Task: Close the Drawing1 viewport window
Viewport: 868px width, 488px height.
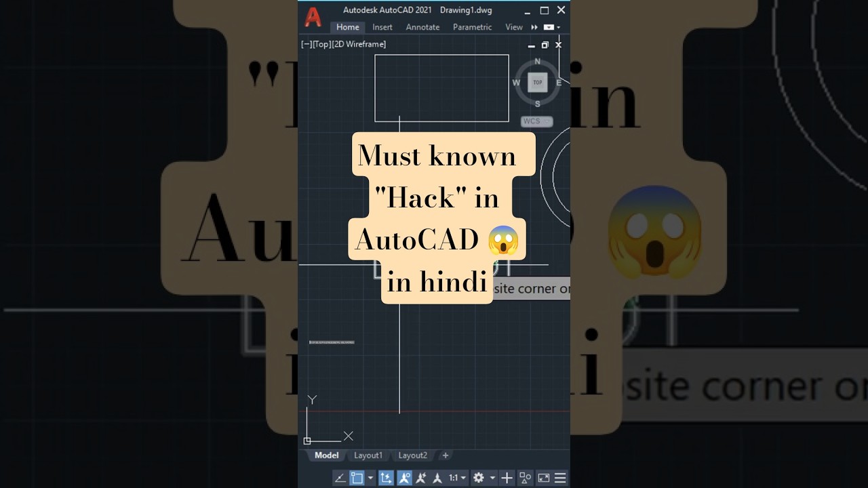Action: (558, 45)
